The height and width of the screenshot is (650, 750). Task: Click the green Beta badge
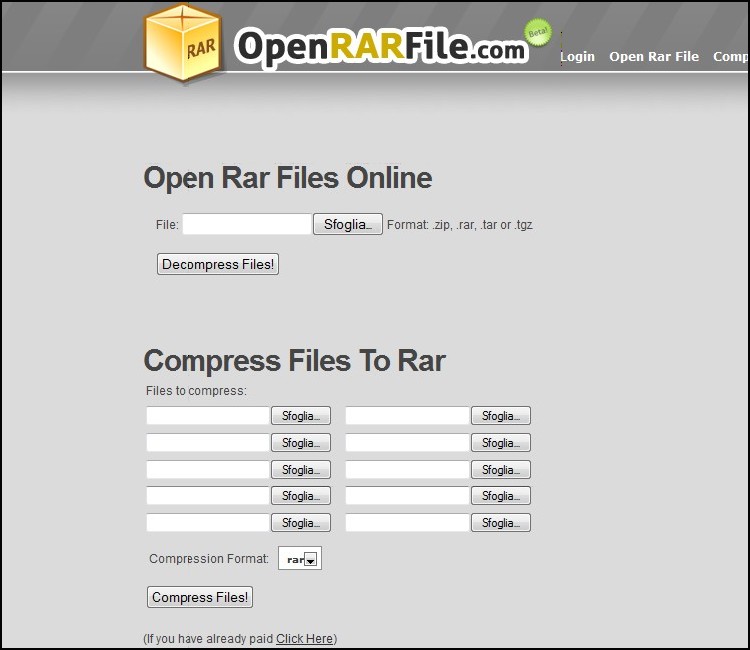click(x=538, y=33)
